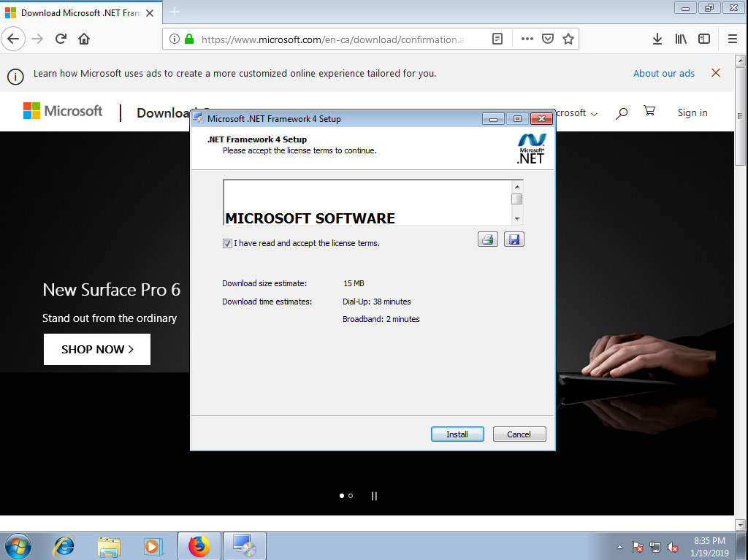This screenshot has height=560, width=748.
Task: Open the Windows Start menu
Action: click(x=18, y=546)
